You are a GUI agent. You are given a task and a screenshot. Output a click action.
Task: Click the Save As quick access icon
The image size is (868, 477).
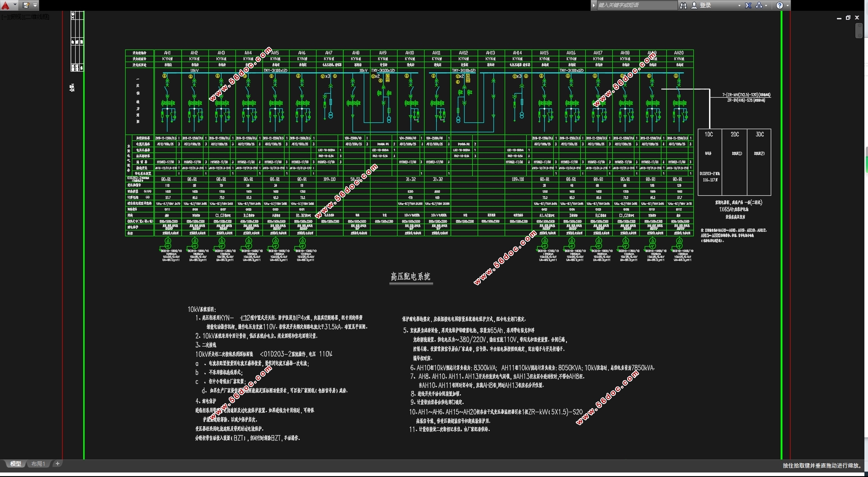(x=26, y=5)
